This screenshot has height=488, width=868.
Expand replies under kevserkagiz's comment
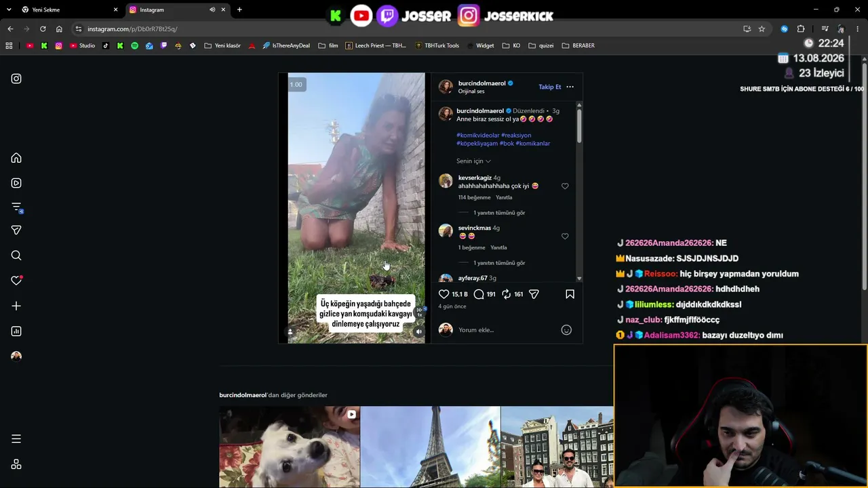point(499,213)
